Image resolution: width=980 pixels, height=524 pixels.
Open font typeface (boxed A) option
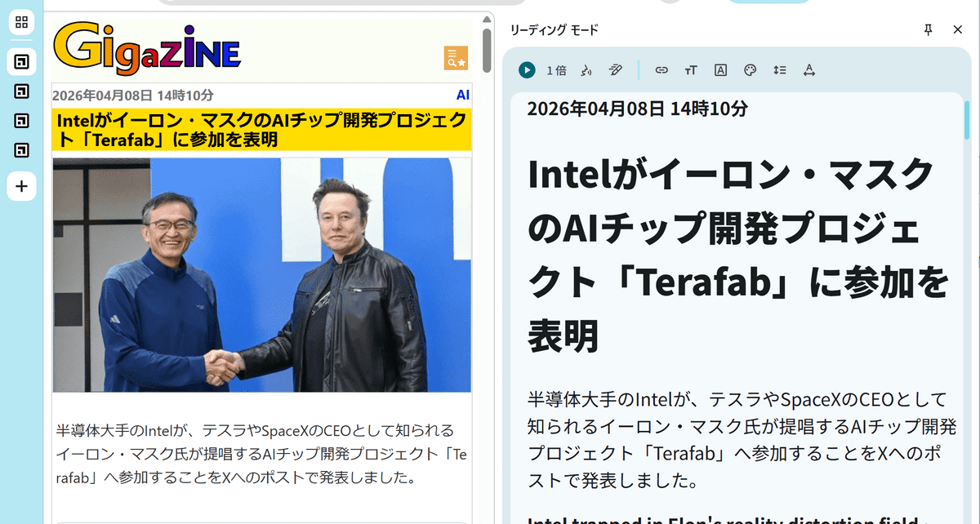coord(720,70)
